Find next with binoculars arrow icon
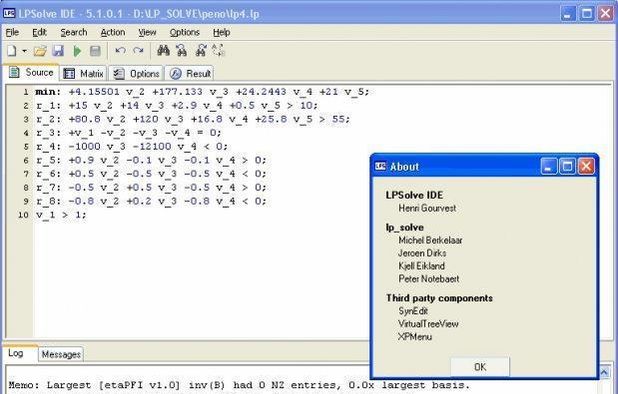This screenshot has width=618, height=394. (201, 50)
